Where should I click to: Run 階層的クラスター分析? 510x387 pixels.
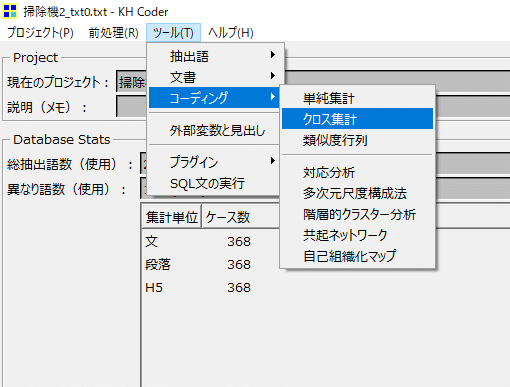coord(357,214)
